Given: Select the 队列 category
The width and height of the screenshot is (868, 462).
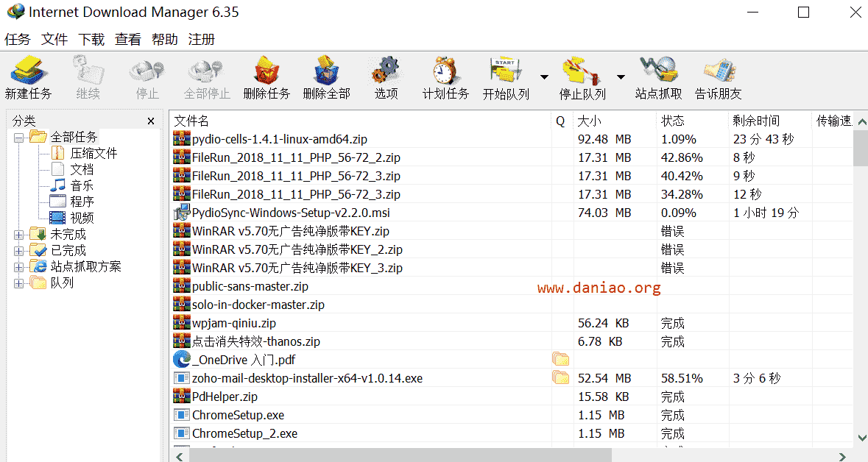Looking at the screenshot, I should (x=62, y=282).
